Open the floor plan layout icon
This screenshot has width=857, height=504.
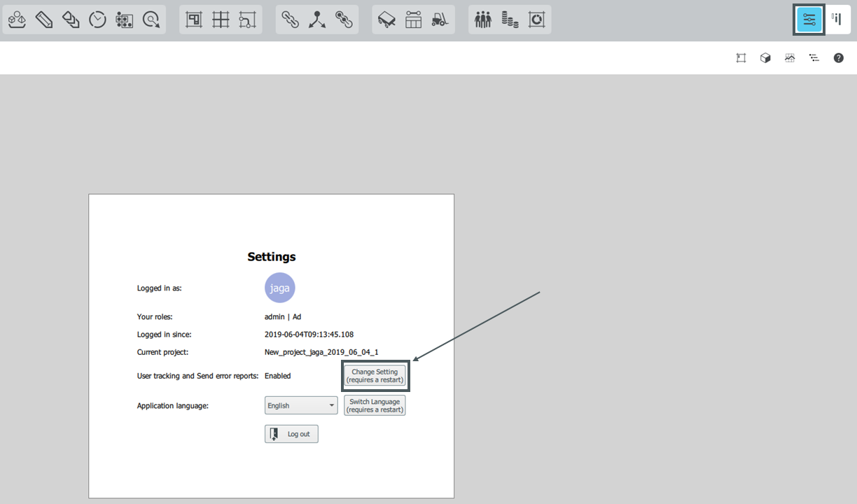pyautogui.click(x=194, y=20)
